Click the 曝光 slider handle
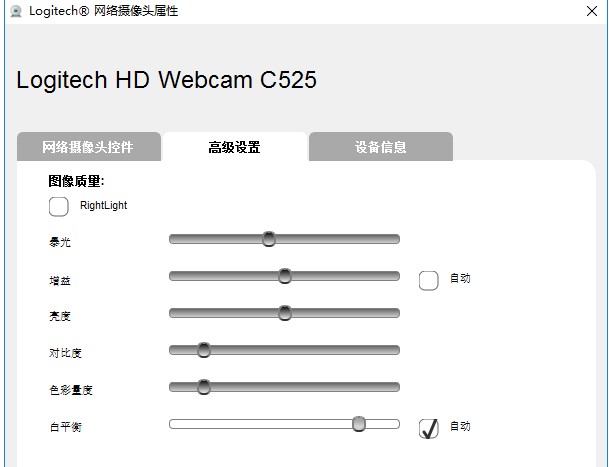609x467 pixels. coord(268,239)
